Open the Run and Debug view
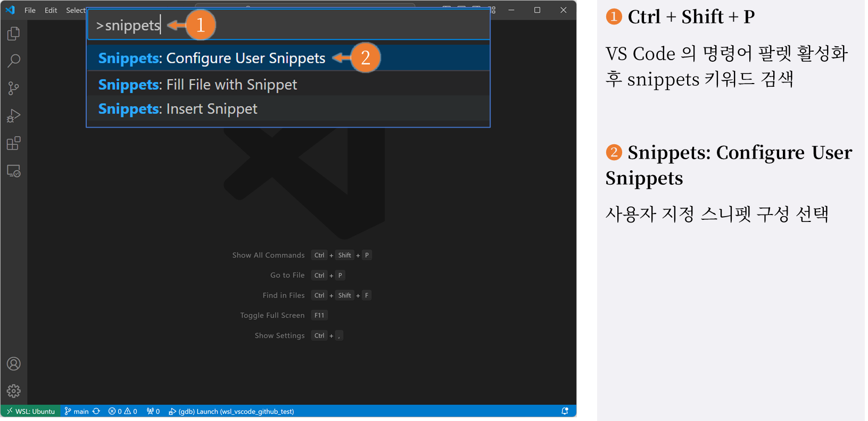This screenshot has width=868, height=421. (14, 116)
